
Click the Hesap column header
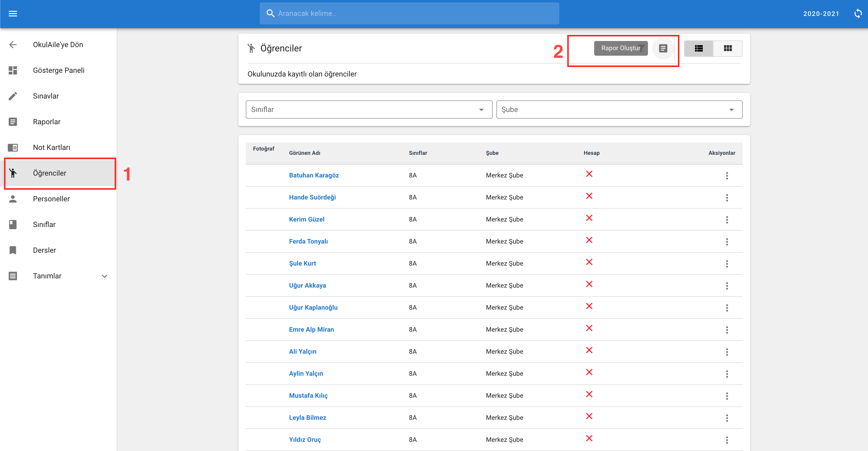click(591, 153)
